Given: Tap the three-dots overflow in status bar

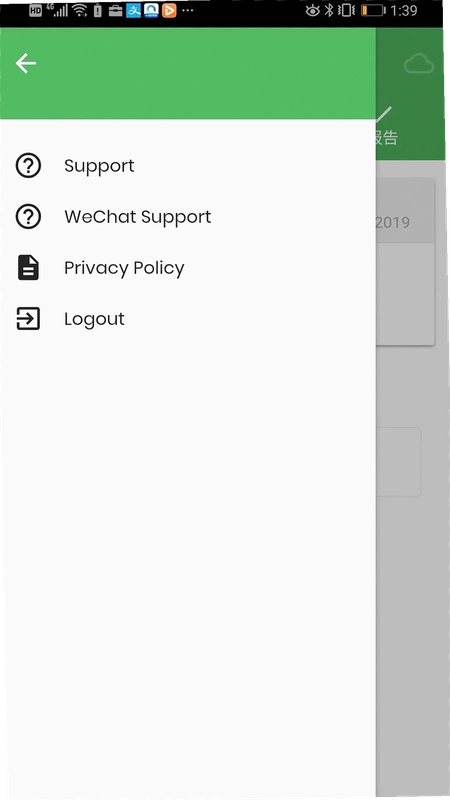Looking at the screenshot, I should click(187, 10).
